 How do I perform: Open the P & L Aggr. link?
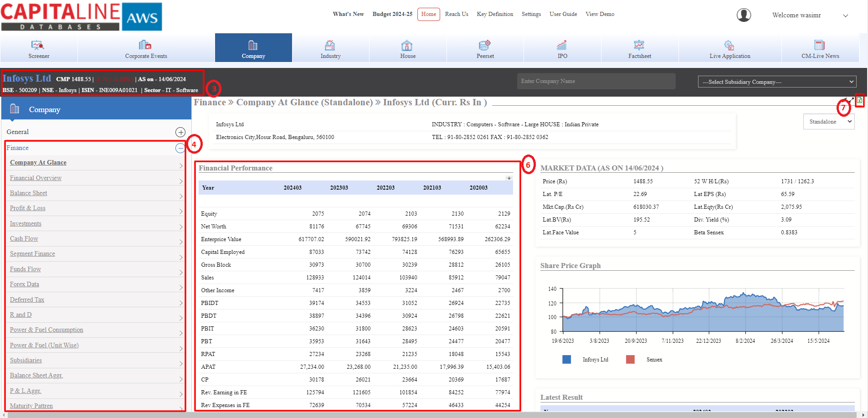[26, 391]
